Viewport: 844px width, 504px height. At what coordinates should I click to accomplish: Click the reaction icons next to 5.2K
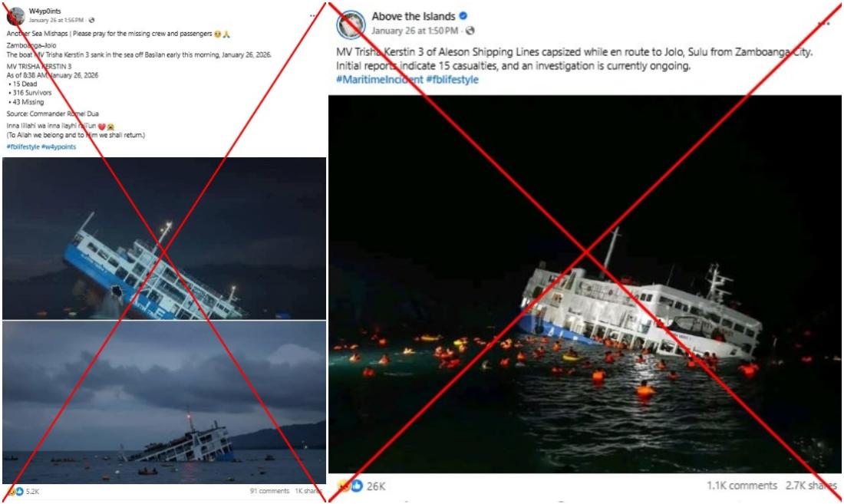tap(15, 491)
